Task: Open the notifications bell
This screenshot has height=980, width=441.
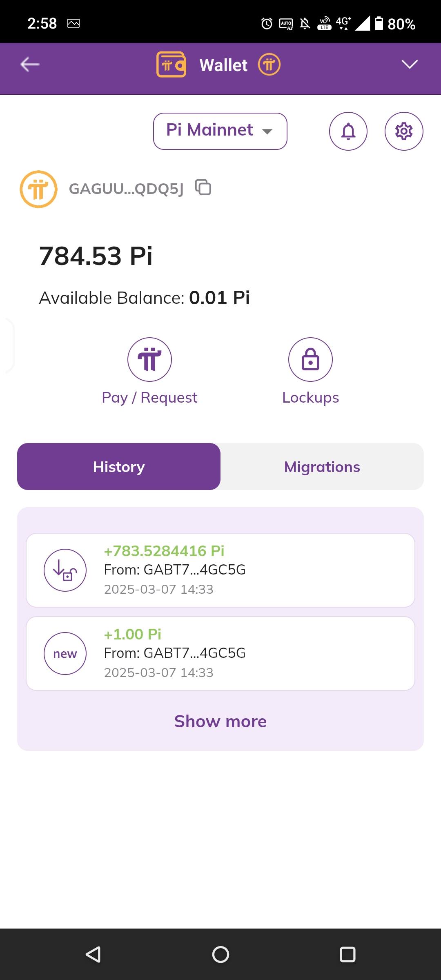Action: (348, 131)
